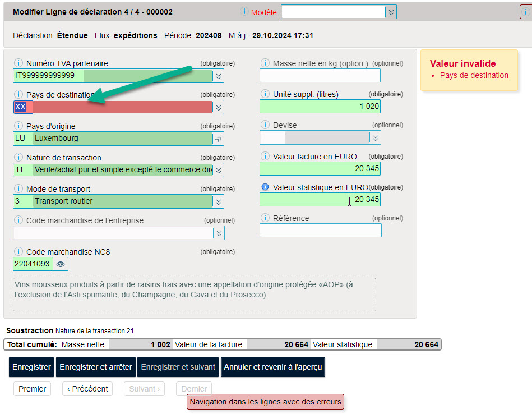
Task: Open Numéro TVA partenaire dropdown arrow
Action: [x=219, y=76]
